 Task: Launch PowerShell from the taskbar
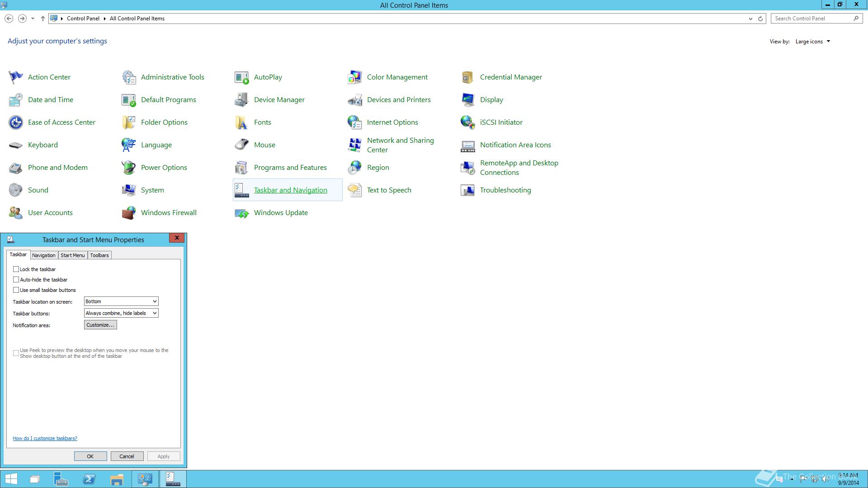coord(89,479)
